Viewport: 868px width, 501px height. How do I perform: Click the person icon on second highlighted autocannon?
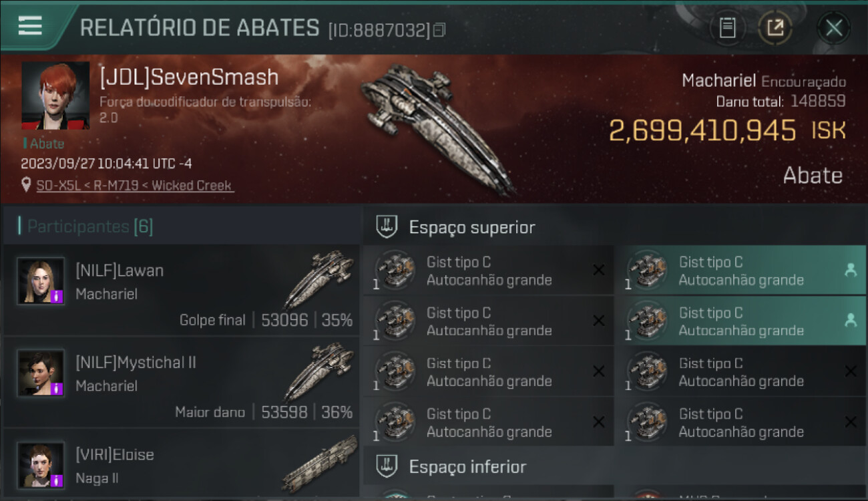850,321
